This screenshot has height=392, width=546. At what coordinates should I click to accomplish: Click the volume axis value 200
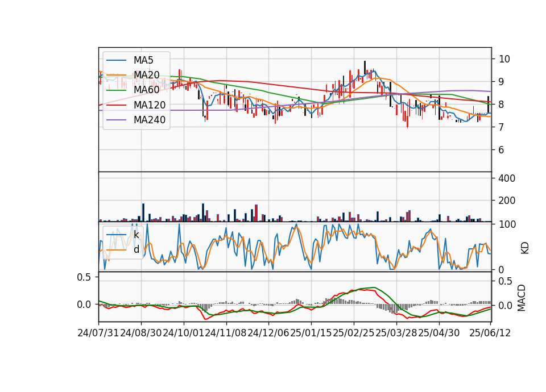pyautogui.click(x=507, y=201)
